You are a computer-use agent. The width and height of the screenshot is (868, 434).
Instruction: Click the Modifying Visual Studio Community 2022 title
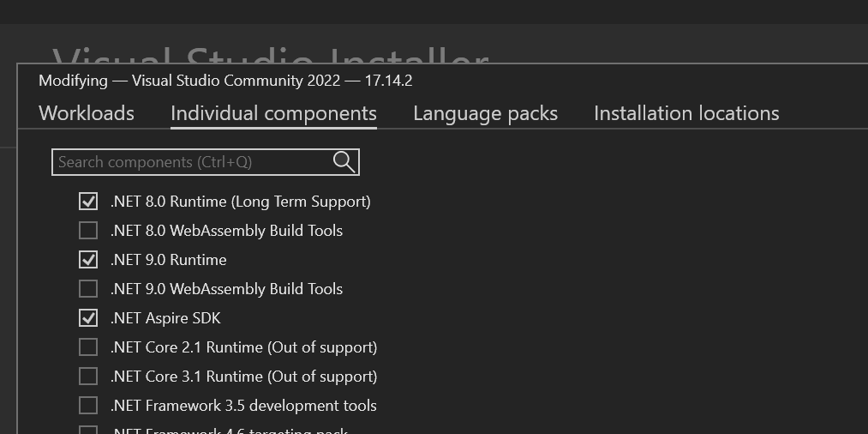tap(225, 81)
